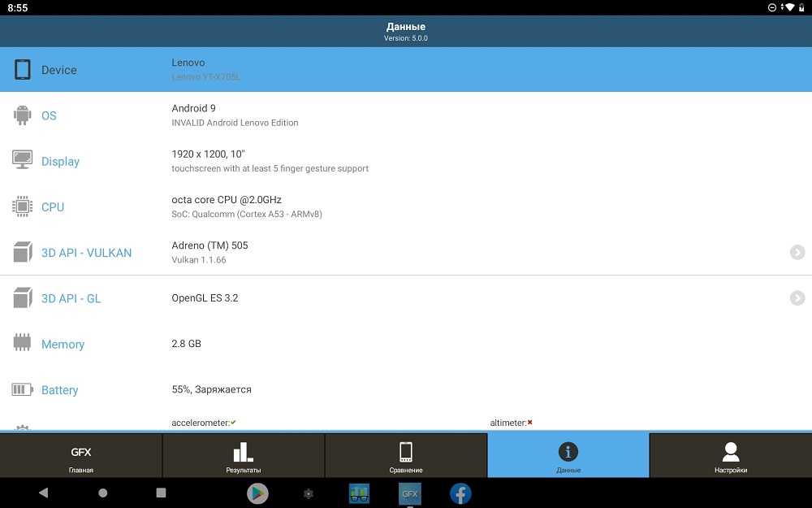This screenshot has height=508, width=812.
Task: Open Google Play Store from taskbar
Action: click(257, 493)
